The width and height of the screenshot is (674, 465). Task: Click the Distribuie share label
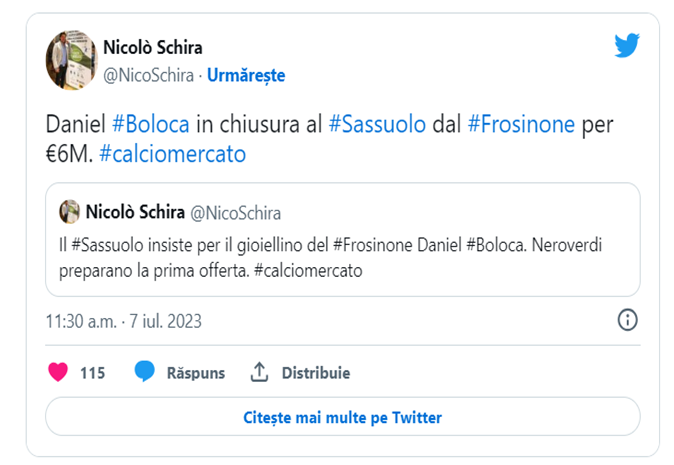pyautogui.click(x=316, y=373)
